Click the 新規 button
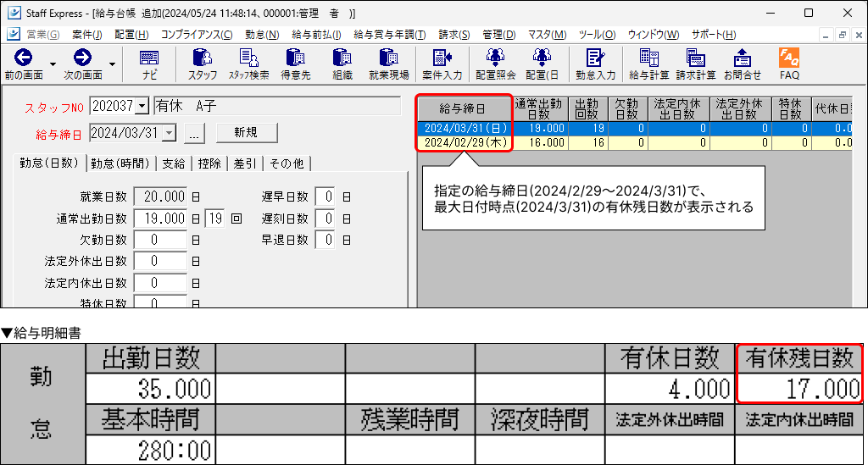Screen dimensions: 868x465 (x=247, y=133)
